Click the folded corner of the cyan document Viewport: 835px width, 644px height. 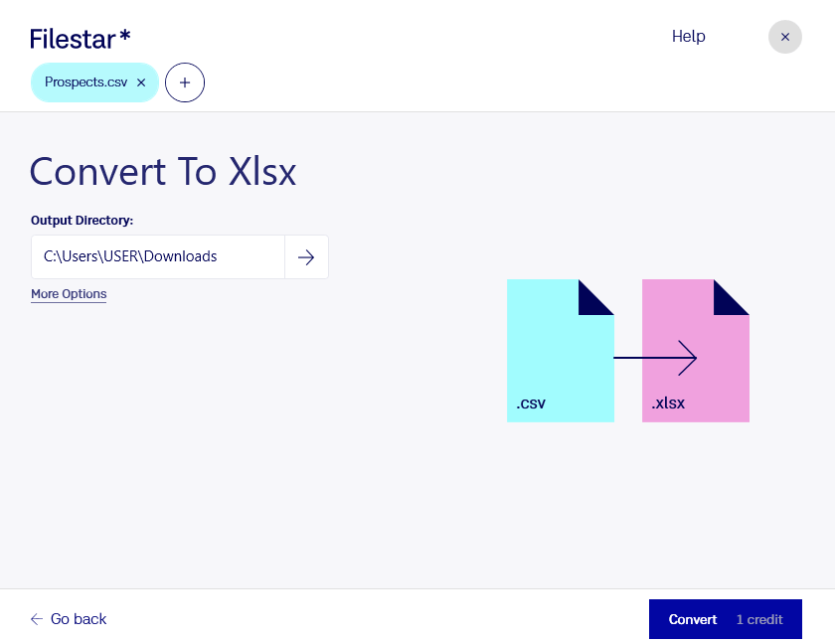click(595, 297)
